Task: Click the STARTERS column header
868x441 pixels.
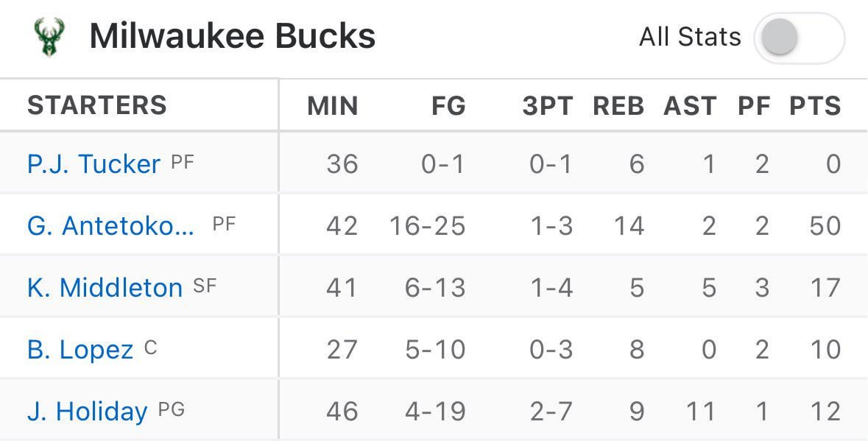Action: coord(97,105)
